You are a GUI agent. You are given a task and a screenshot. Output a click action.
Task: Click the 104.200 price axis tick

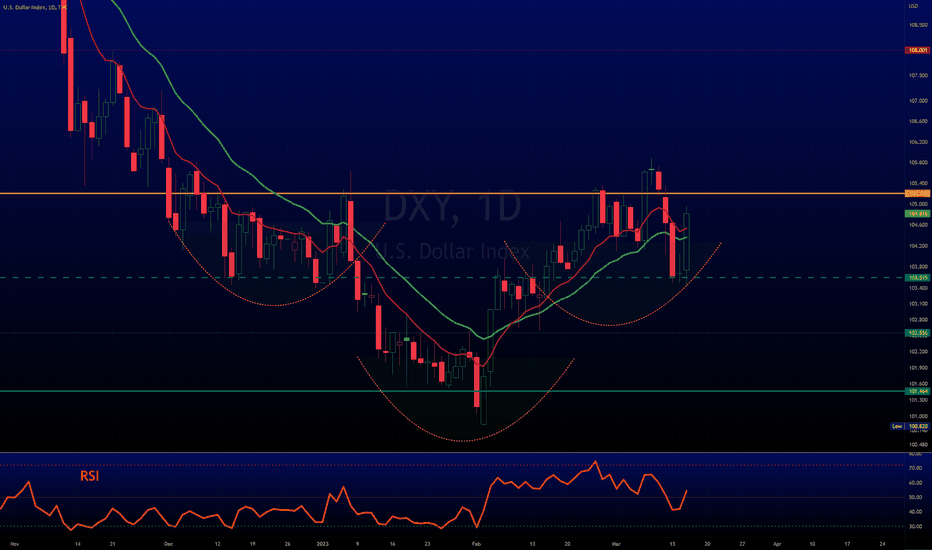click(x=918, y=246)
